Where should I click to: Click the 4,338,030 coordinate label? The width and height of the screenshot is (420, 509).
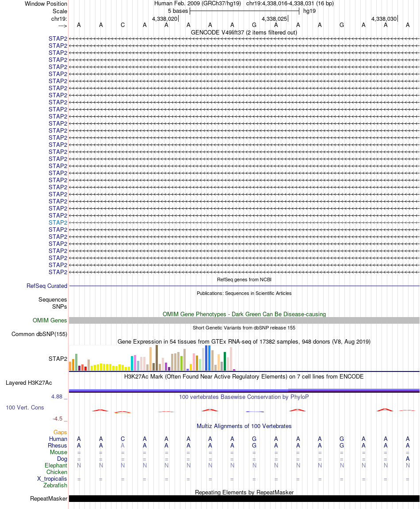384,19
